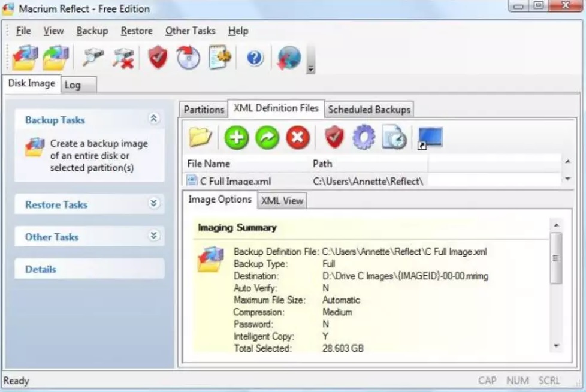Click the Backup Tasks heading

point(55,120)
